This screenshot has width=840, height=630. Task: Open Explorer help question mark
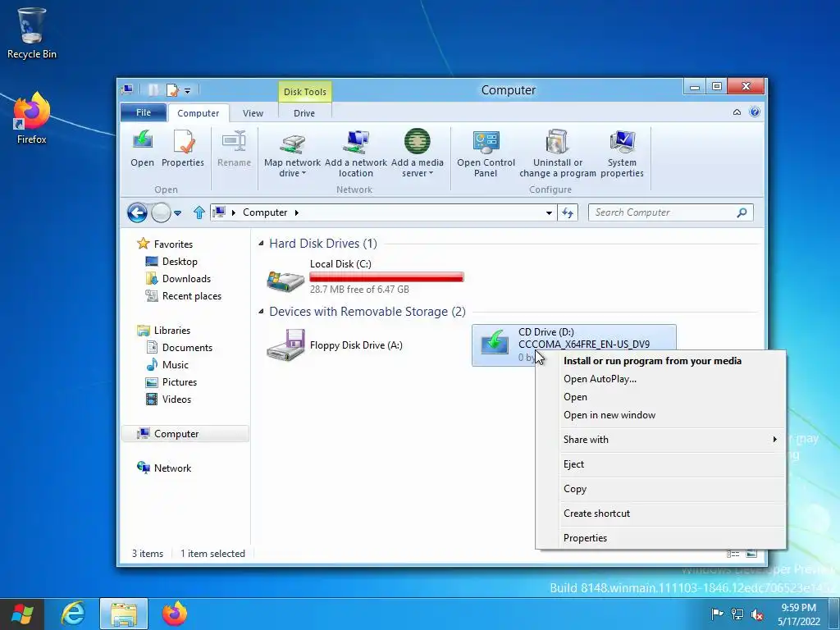[755, 112]
